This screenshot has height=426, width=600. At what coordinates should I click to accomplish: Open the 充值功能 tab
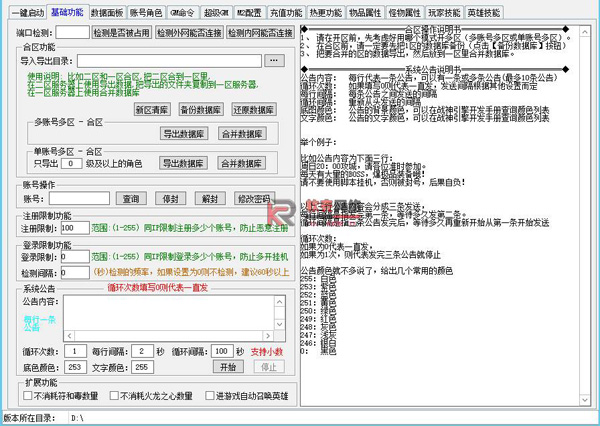pyautogui.click(x=286, y=13)
